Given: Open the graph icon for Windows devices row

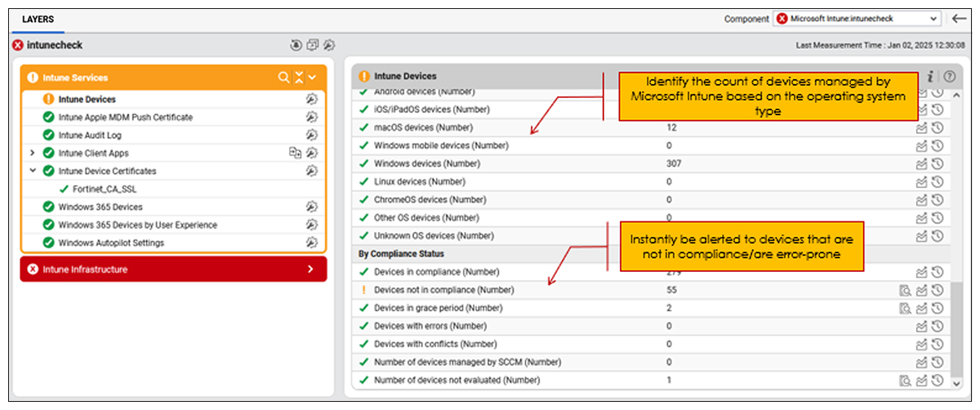Looking at the screenshot, I should tap(922, 163).
